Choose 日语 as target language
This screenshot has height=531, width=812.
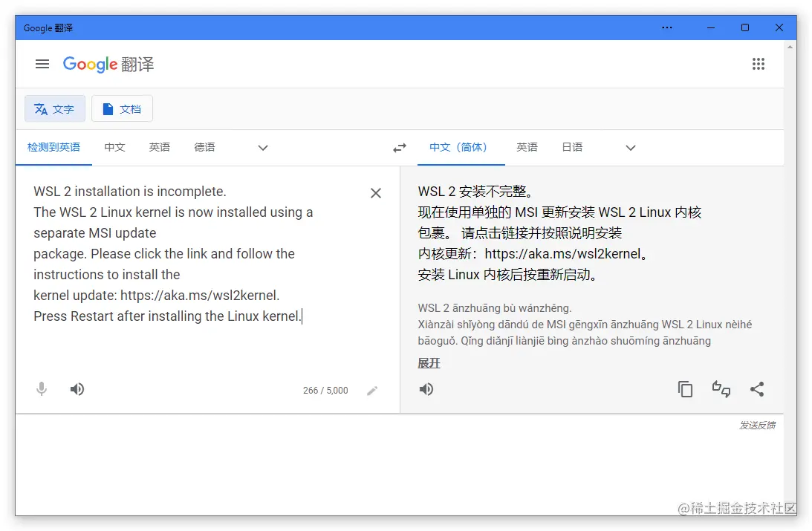point(572,148)
